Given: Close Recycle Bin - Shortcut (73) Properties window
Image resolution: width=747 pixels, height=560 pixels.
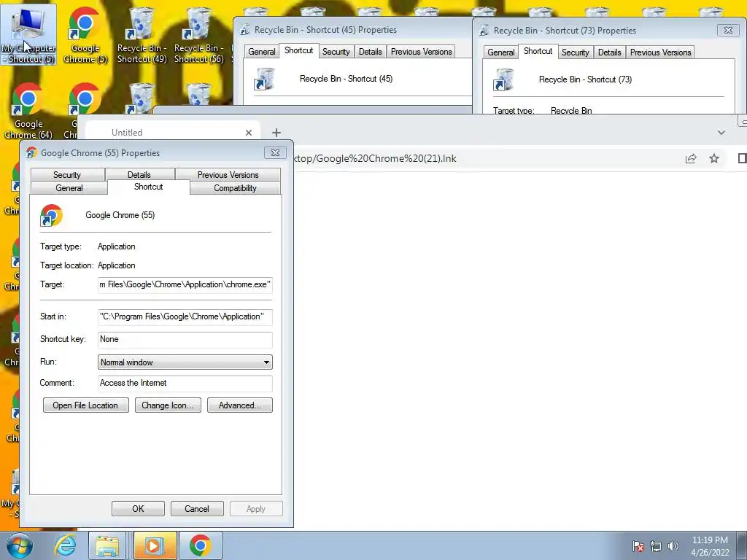Looking at the screenshot, I should point(728,30).
